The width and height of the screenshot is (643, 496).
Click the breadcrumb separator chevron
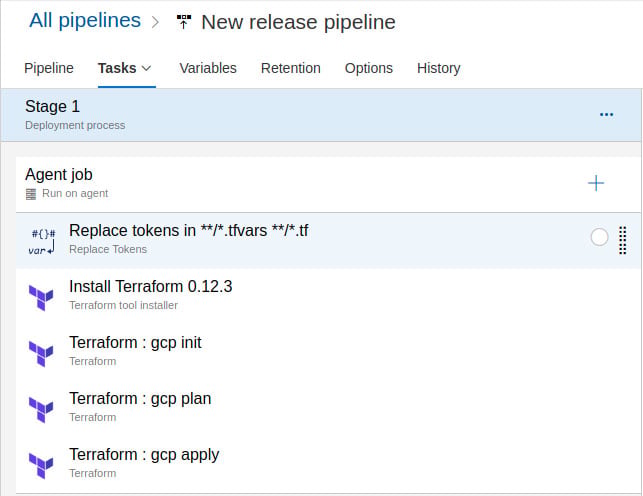[155, 22]
